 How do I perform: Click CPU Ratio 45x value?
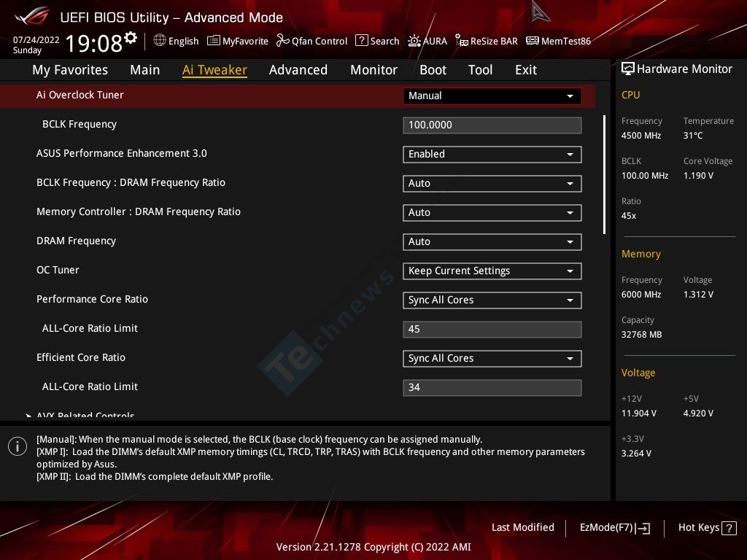(x=629, y=216)
